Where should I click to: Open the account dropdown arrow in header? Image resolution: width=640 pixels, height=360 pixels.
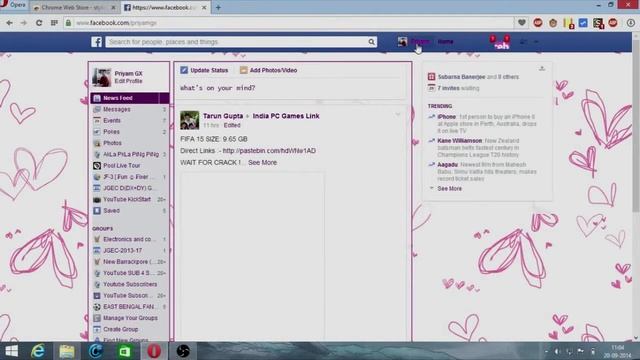coord(536,42)
